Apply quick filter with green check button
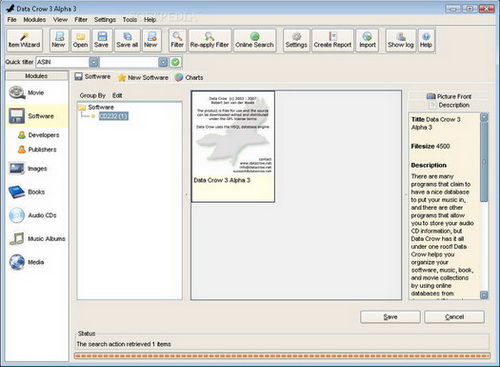The width and height of the screenshot is (500, 367). tap(175, 62)
